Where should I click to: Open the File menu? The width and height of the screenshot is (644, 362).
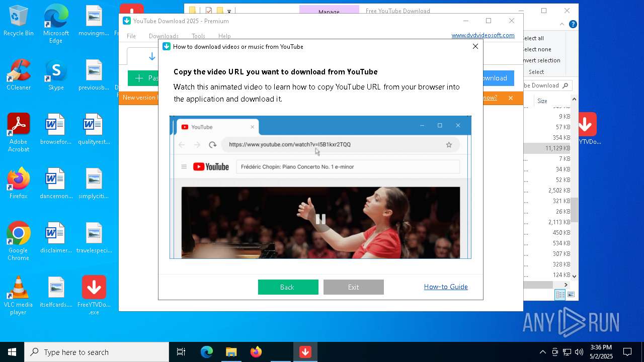pyautogui.click(x=131, y=36)
